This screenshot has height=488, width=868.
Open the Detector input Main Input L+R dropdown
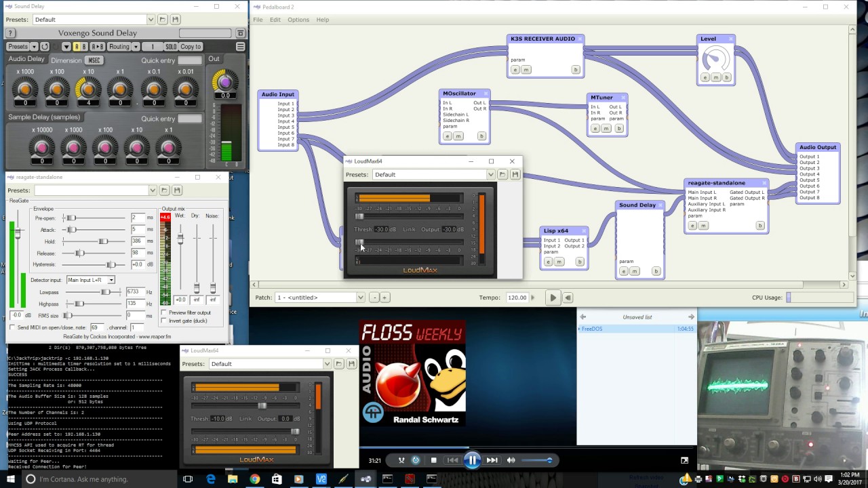click(x=90, y=280)
